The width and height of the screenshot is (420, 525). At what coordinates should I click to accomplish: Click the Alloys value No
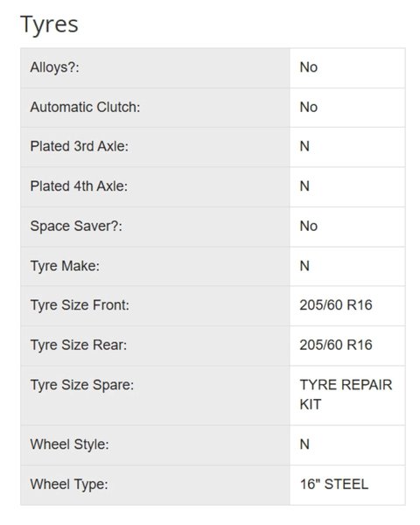tap(309, 67)
